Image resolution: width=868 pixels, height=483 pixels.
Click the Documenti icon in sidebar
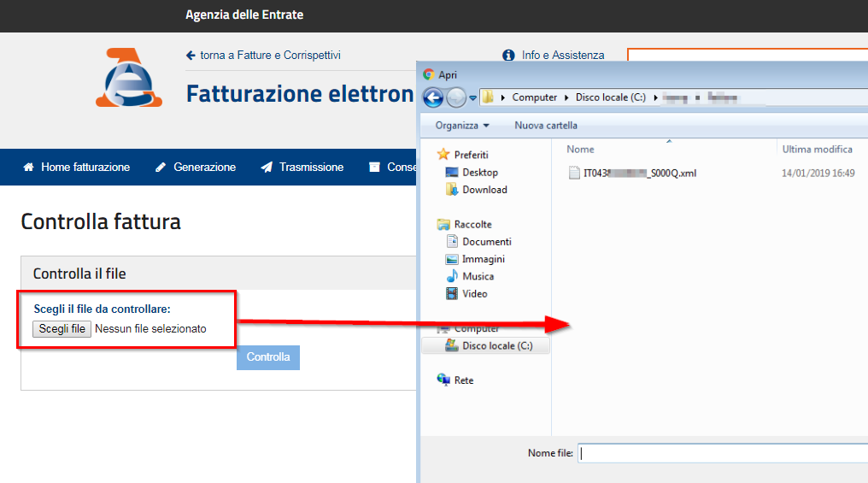point(452,241)
